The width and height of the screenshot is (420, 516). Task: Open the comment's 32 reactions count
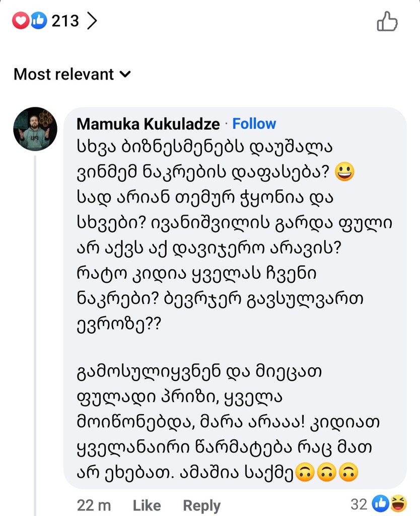coord(359,503)
